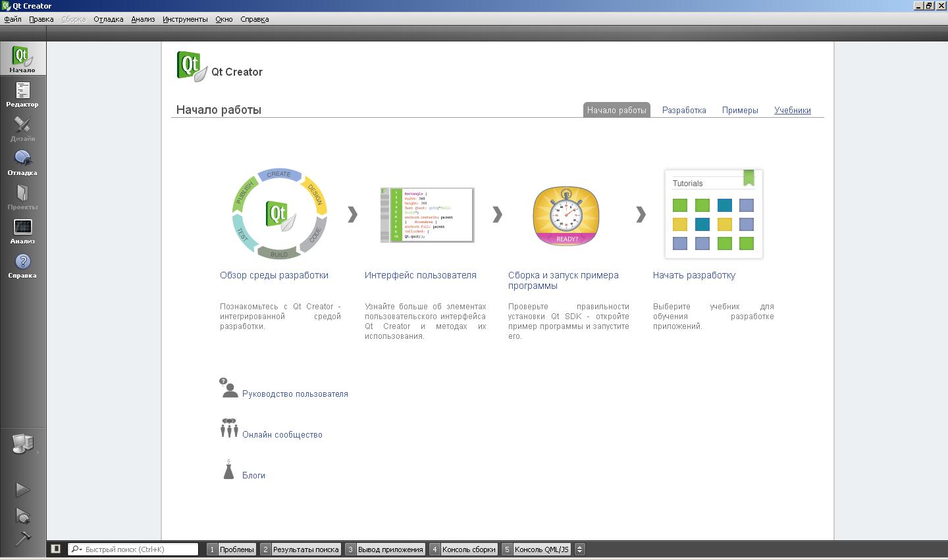Open the Отладка menu in menu bar

[x=109, y=19]
